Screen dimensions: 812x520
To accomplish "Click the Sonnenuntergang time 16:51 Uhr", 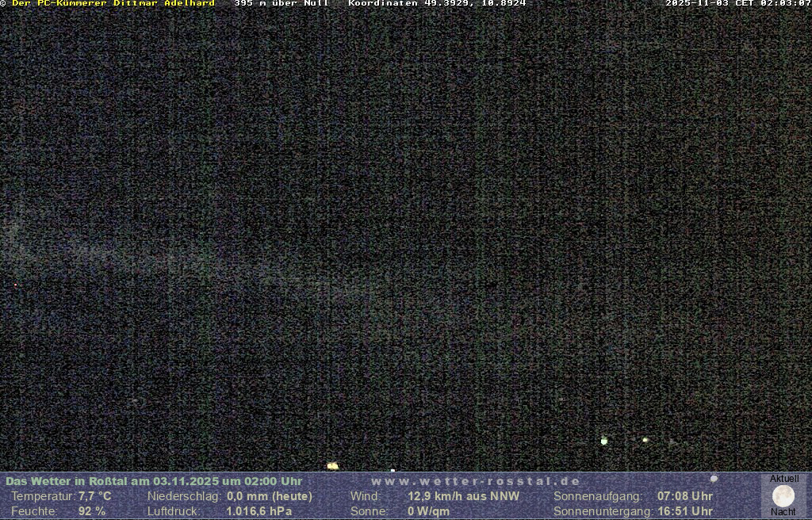I will click(x=685, y=511).
